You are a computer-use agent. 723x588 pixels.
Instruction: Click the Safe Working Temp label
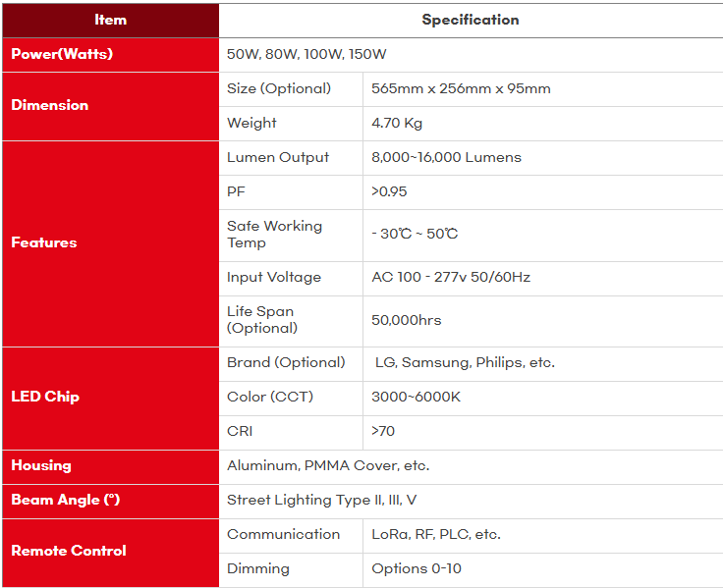pyautogui.click(x=274, y=234)
